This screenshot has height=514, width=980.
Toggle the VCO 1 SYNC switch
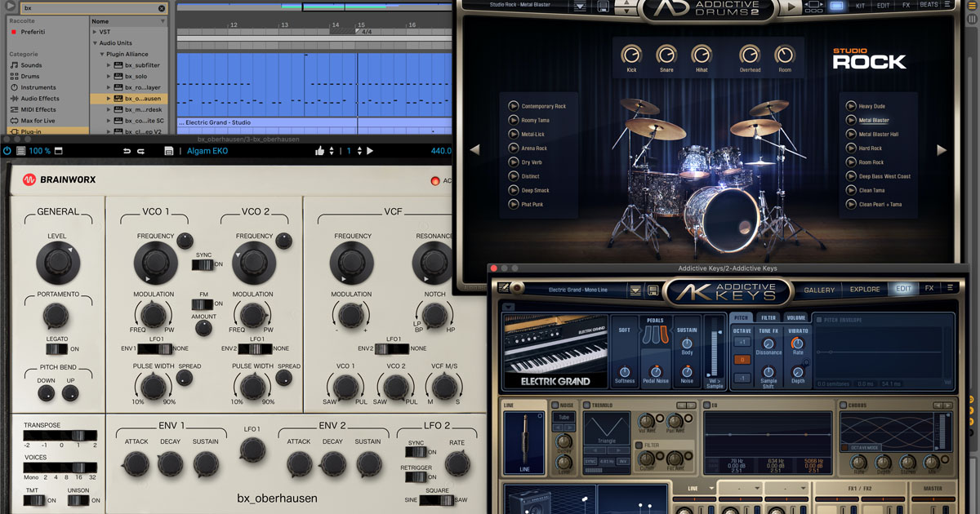click(202, 264)
